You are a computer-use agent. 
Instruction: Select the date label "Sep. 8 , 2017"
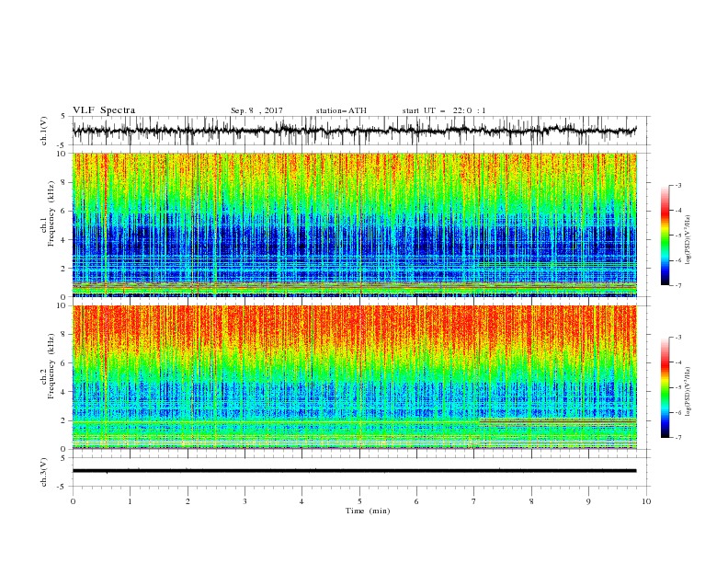(256, 110)
